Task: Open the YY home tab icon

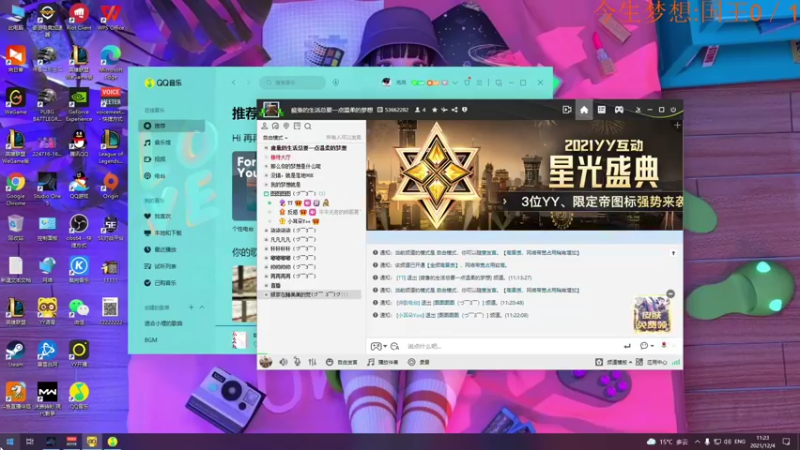Action: point(584,110)
